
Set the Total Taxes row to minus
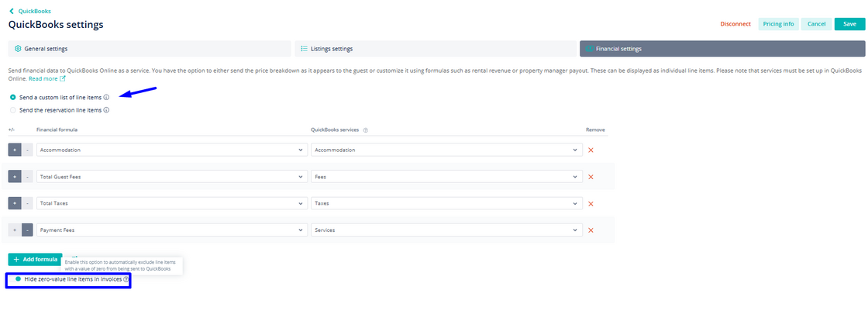pyautogui.click(x=27, y=203)
